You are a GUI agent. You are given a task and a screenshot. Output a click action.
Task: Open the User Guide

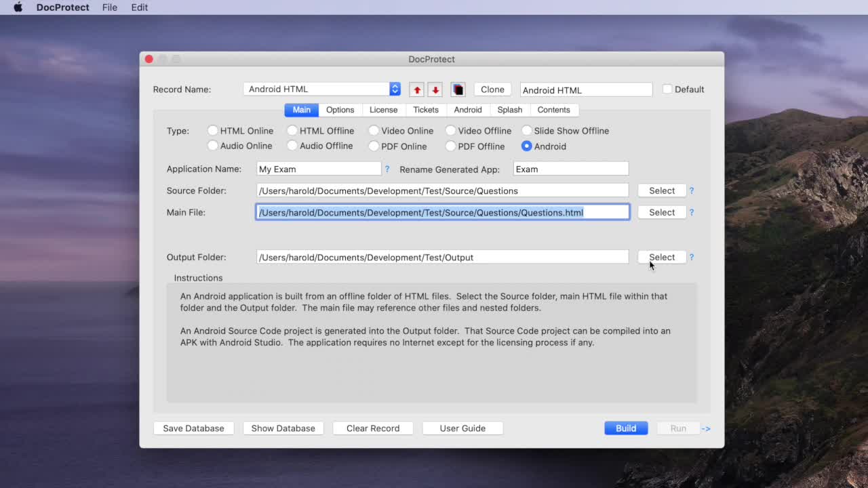pos(462,428)
